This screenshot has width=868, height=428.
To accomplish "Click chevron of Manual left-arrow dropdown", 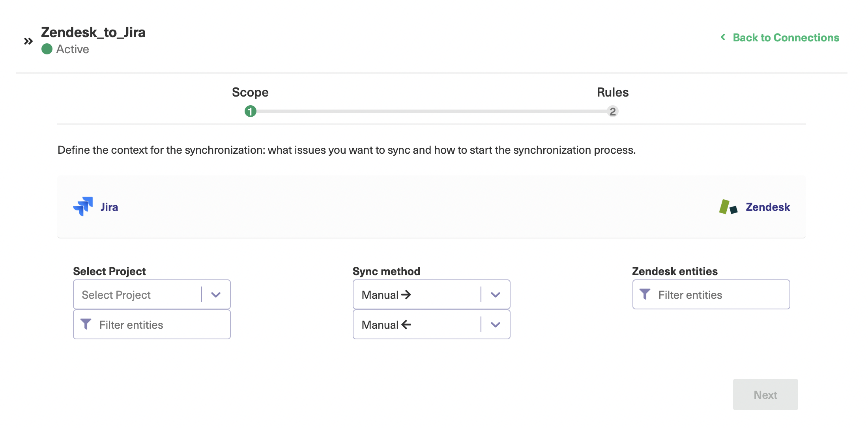I will (496, 324).
